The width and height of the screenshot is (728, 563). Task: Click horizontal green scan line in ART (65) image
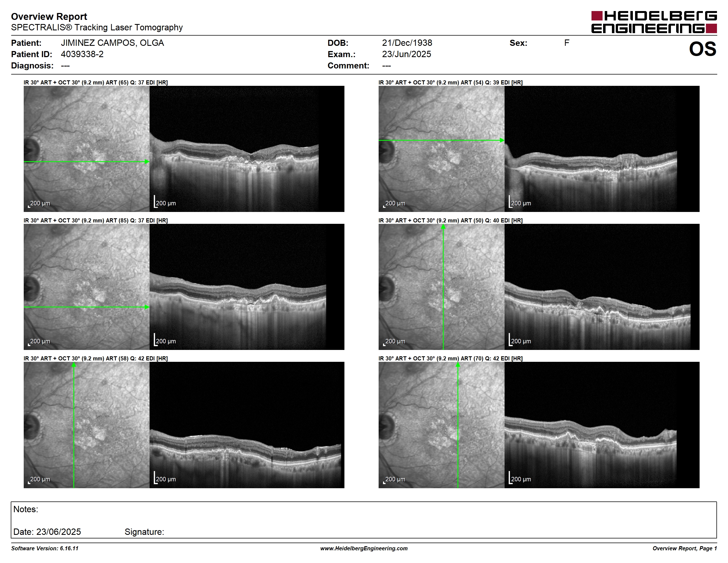point(86,162)
